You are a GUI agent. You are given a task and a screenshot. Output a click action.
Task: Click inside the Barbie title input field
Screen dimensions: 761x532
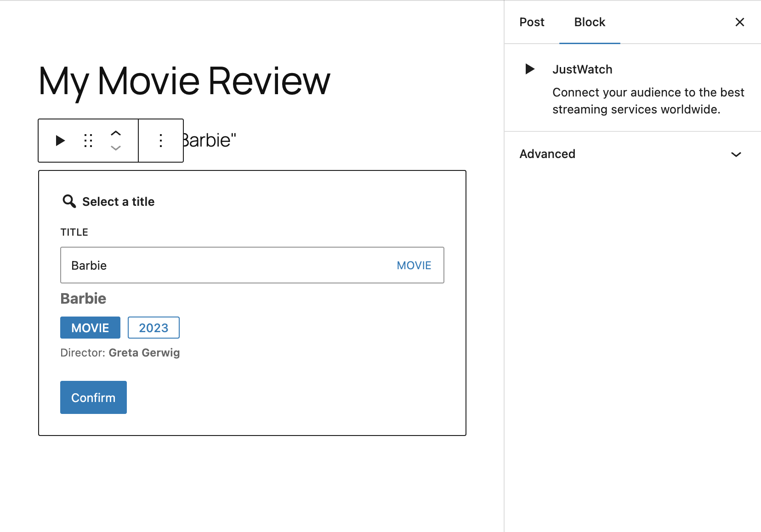tap(184, 265)
